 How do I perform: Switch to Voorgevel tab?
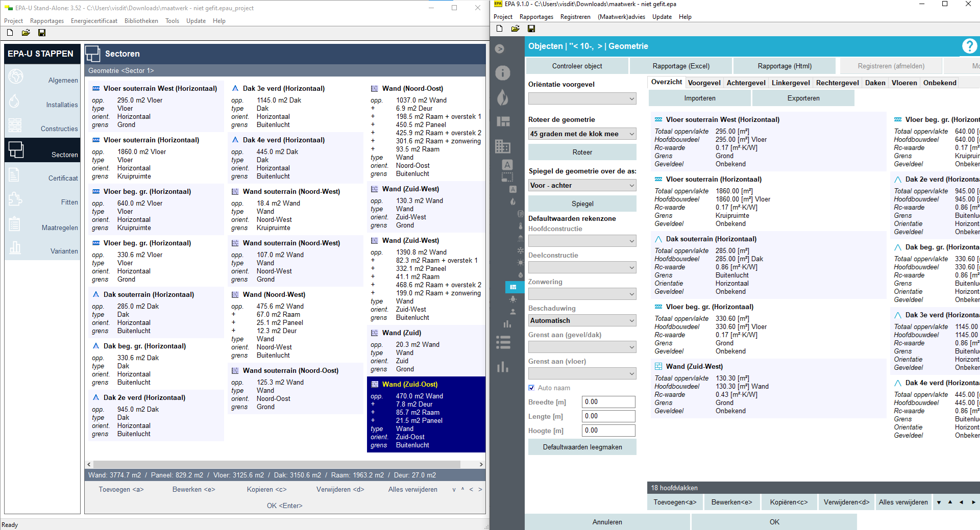704,83
